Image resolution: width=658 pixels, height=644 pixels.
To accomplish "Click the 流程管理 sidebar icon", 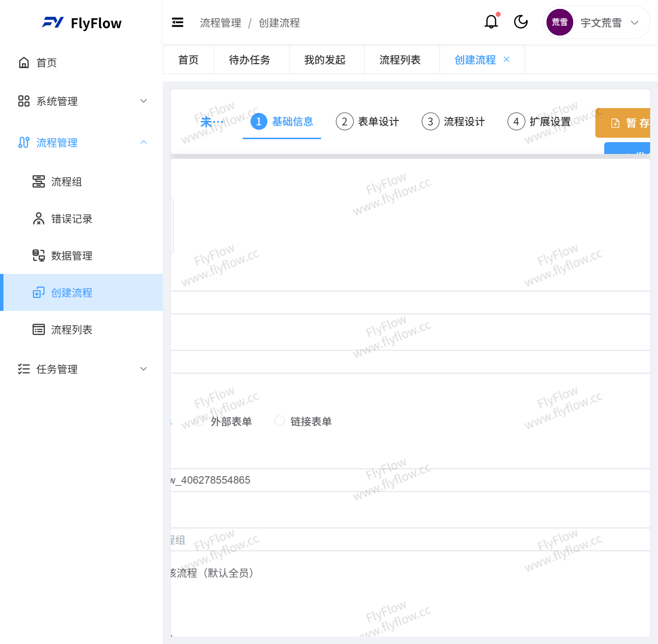I will 24,143.
